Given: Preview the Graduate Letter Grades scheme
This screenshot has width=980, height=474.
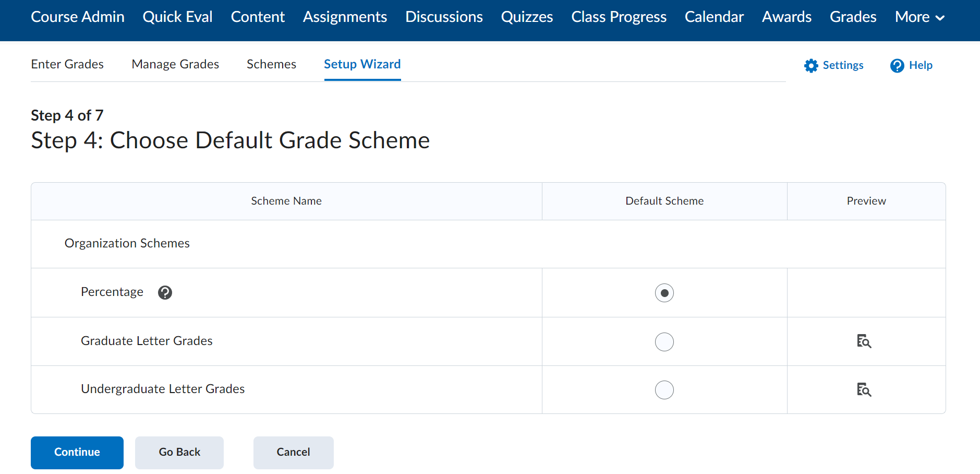Looking at the screenshot, I should [x=864, y=341].
